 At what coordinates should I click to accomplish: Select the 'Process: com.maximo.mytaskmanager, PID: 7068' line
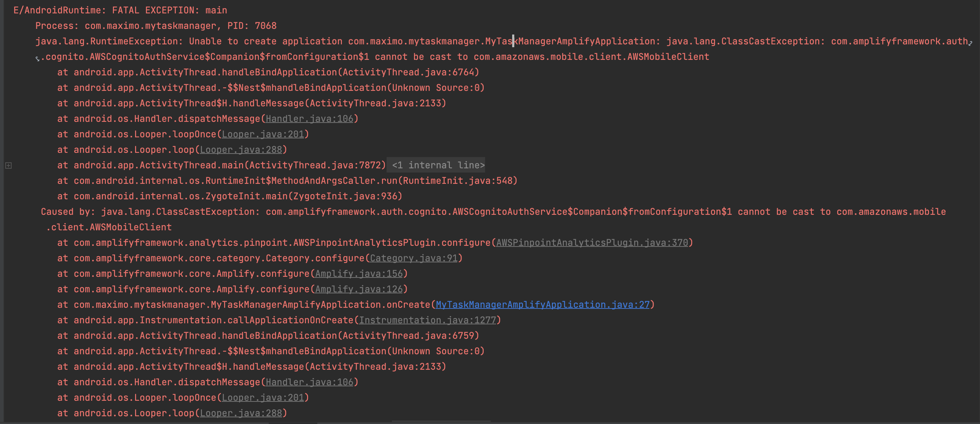156,26
